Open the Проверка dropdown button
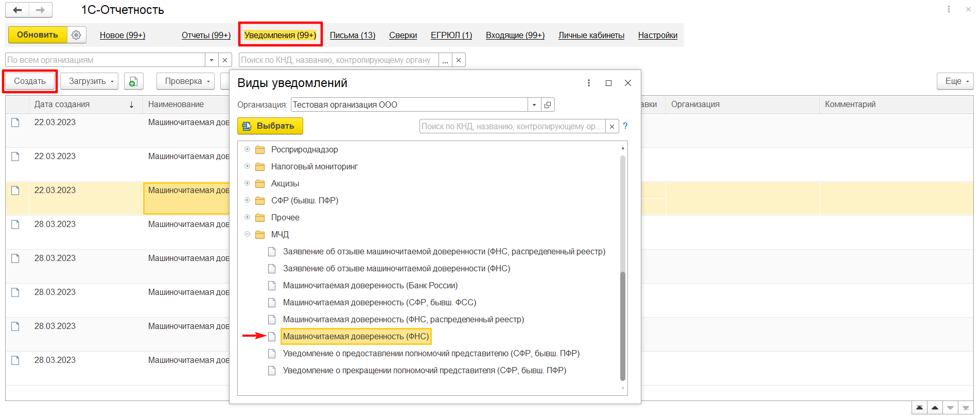 click(x=185, y=81)
